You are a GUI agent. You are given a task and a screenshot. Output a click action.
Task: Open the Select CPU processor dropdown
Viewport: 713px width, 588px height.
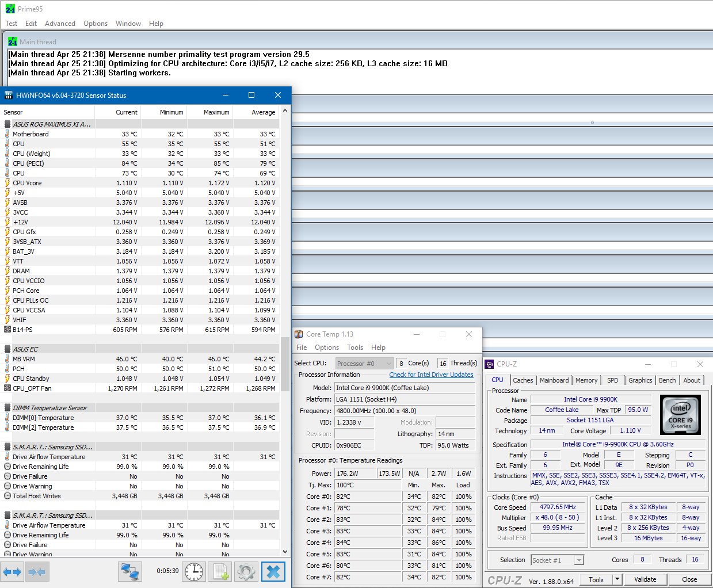pyautogui.click(x=364, y=362)
